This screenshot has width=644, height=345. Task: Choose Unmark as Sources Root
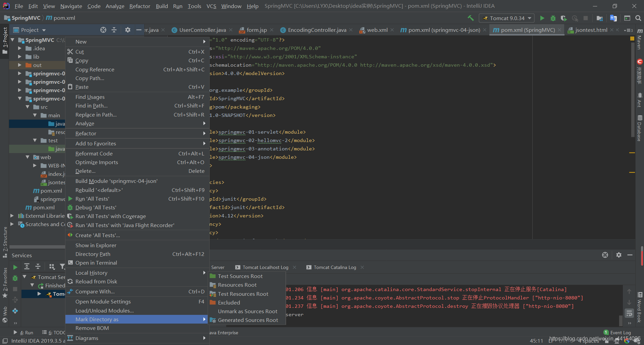click(x=248, y=311)
